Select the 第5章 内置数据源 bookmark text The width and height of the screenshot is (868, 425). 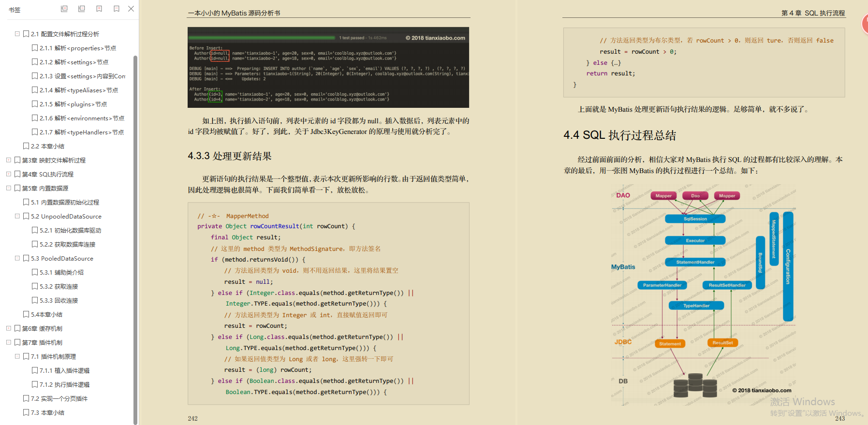point(45,188)
